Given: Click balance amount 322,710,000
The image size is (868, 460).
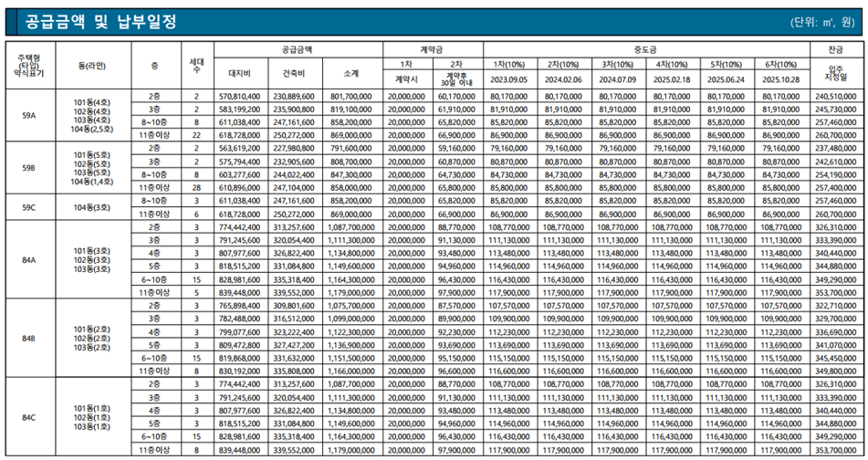Looking at the screenshot, I should point(835,306).
